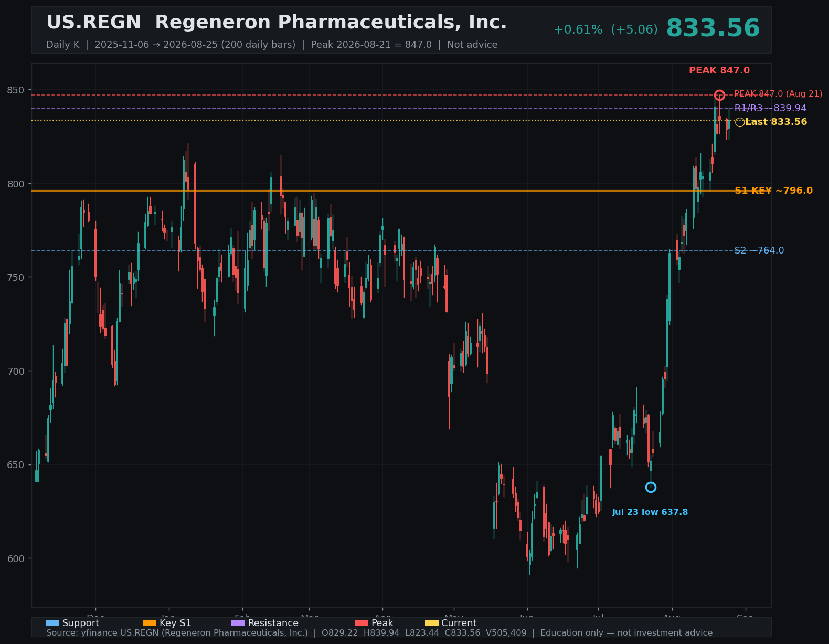Click the "Key S1" legend label

point(175,623)
